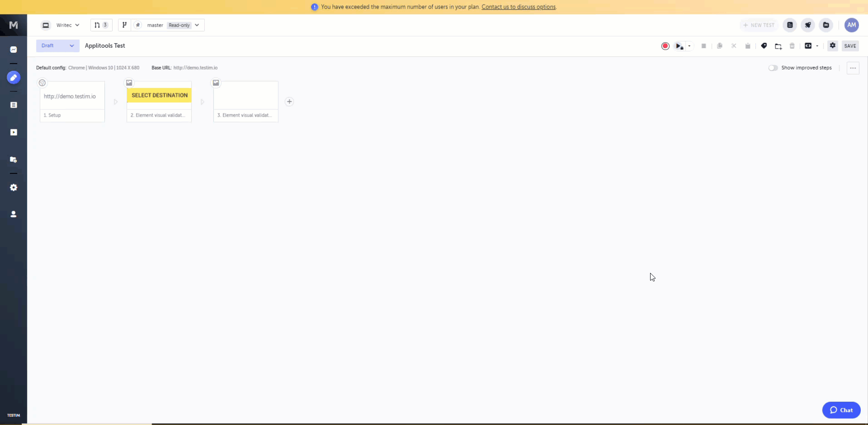
Task: Click the branch fork icon
Action: (124, 25)
